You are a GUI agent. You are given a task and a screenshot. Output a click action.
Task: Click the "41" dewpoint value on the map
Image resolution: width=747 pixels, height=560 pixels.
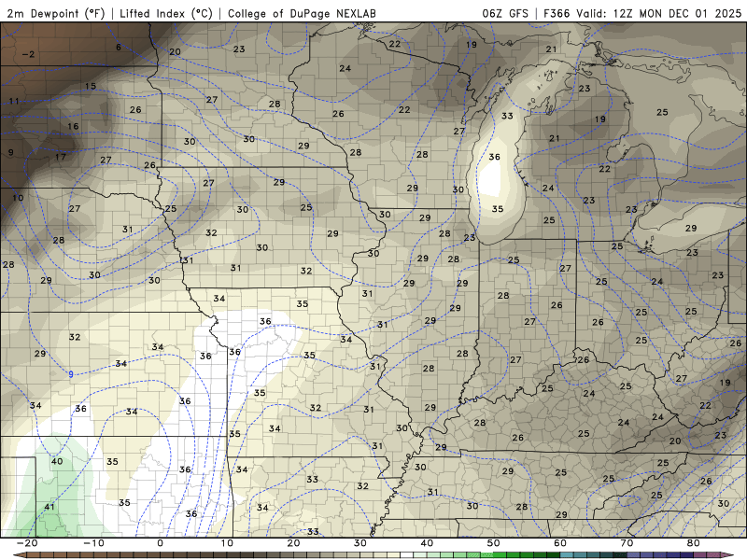coord(49,507)
